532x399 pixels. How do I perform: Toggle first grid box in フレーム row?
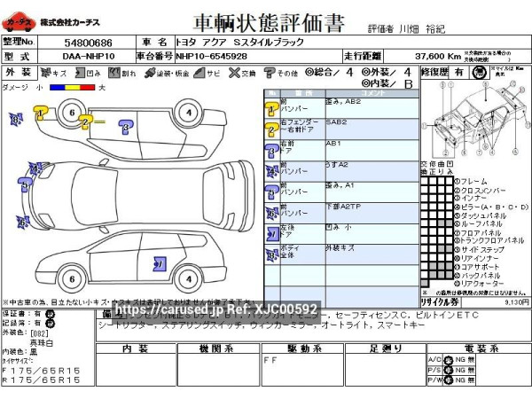coord(423,181)
